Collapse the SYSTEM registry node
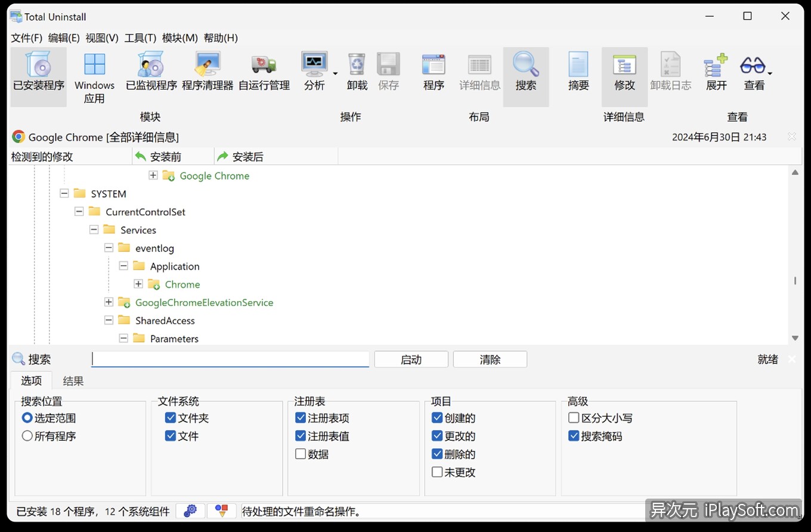811x532 pixels. click(64, 193)
